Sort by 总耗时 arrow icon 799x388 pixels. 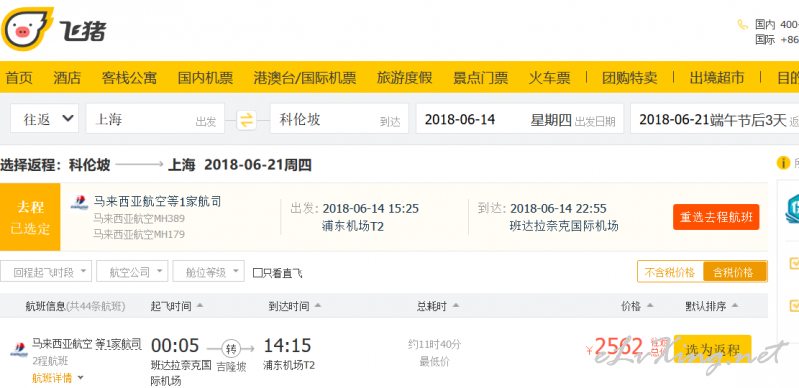[x=456, y=306]
